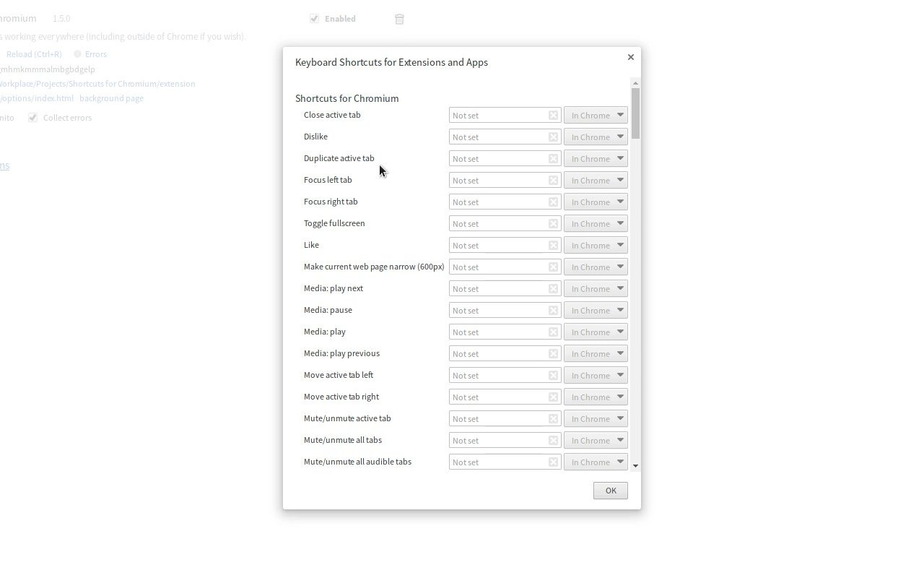Open scope dropdown for Toggle fullscreen

tap(596, 224)
